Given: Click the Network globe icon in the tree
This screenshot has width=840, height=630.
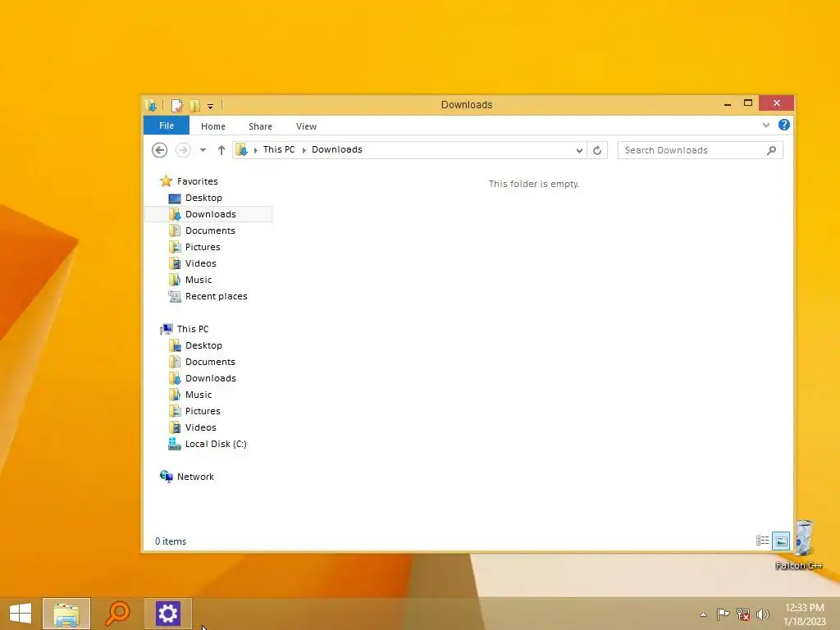Looking at the screenshot, I should [x=166, y=477].
